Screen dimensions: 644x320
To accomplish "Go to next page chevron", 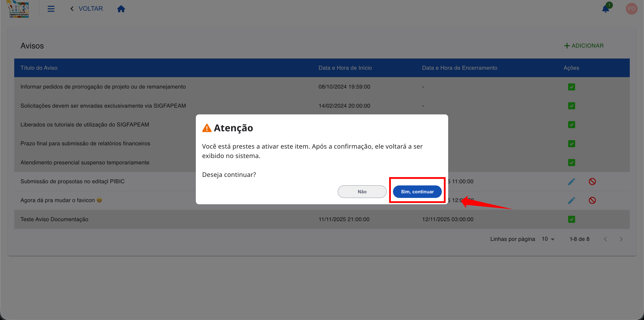I will point(621,239).
